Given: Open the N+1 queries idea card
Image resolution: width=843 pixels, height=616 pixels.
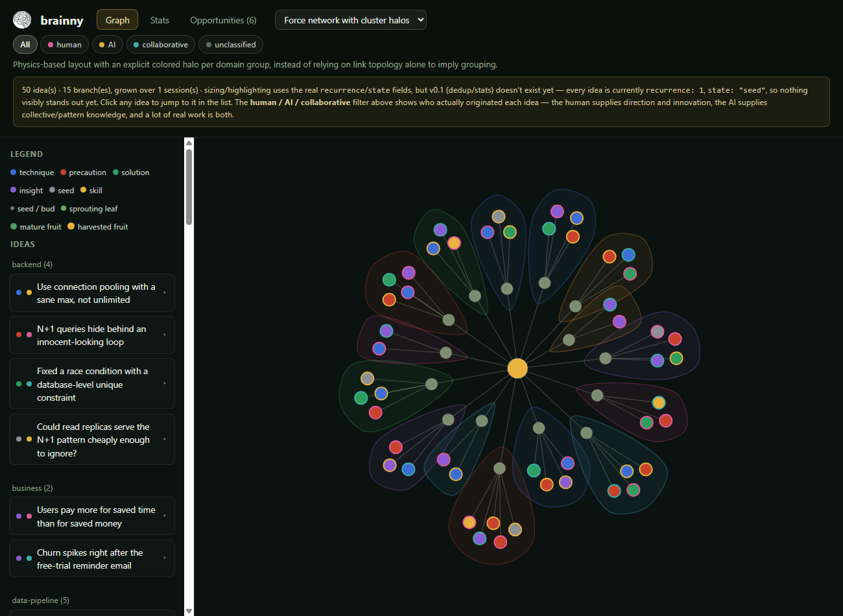Looking at the screenshot, I should pyautogui.click(x=92, y=335).
